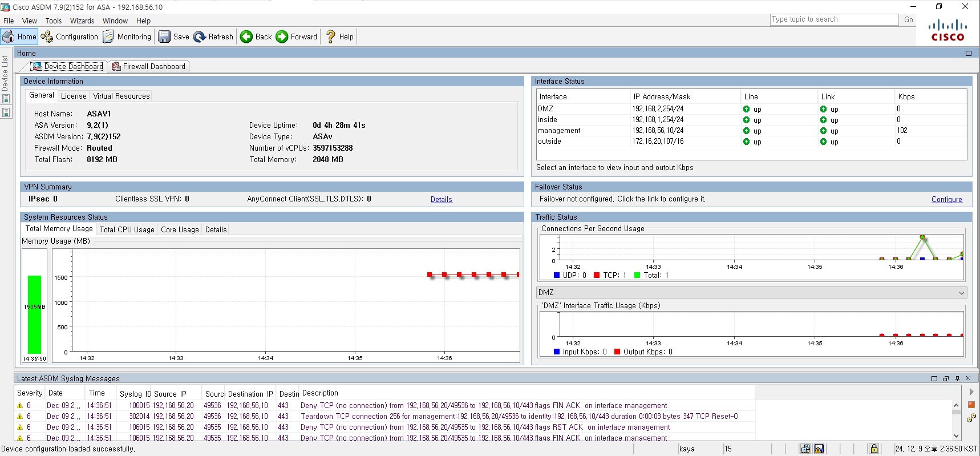Click the status bar save warning icon

(819, 449)
